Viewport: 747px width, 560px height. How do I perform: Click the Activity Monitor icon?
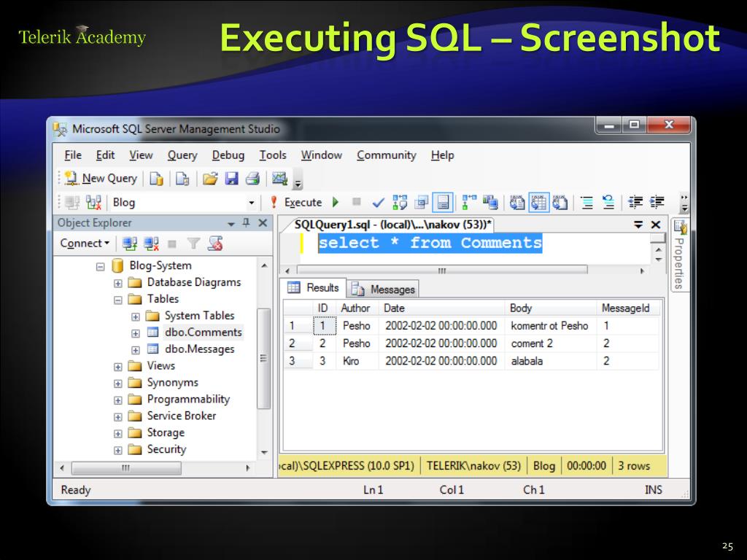[x=279, y=179]
